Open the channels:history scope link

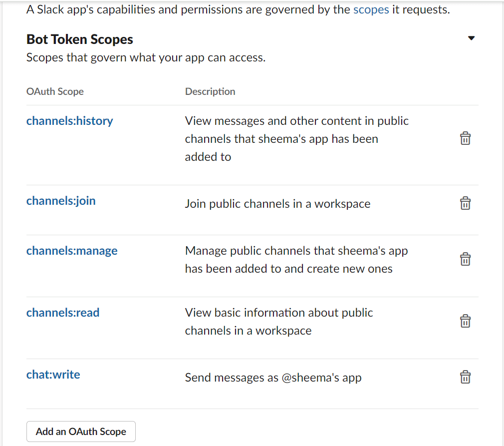(69, 121)
